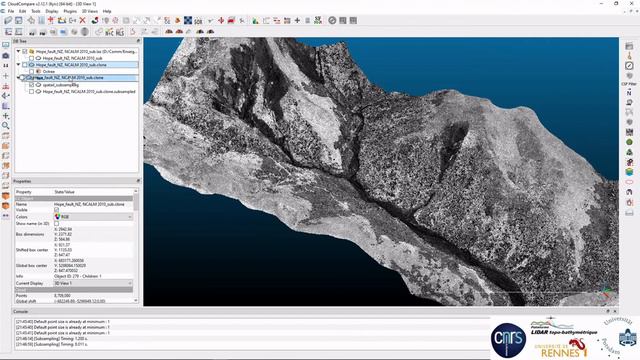
Task: Click the red cross-shaped toolbar icon
Action: point(221,20)
